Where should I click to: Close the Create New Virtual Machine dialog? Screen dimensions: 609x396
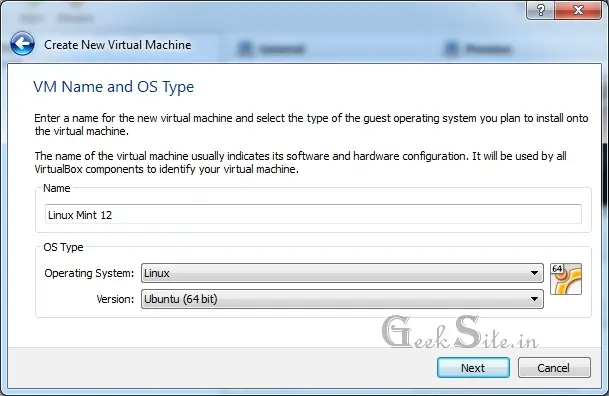pos(578,10)
